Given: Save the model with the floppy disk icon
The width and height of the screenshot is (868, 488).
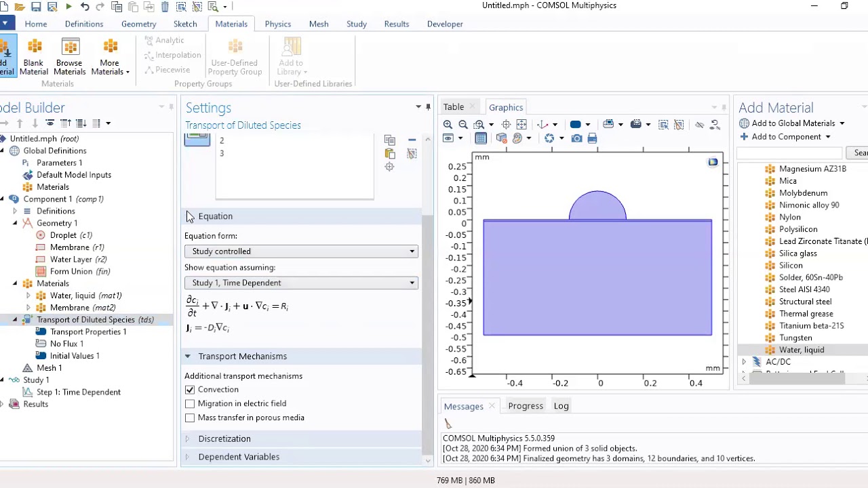Looking at the screenshot, I should [x=36, y=7].
